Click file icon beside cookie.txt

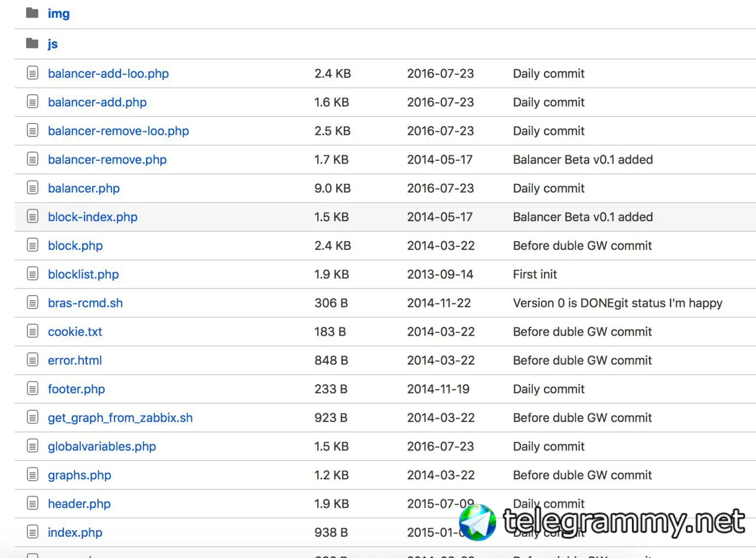(x=32, y=331)
